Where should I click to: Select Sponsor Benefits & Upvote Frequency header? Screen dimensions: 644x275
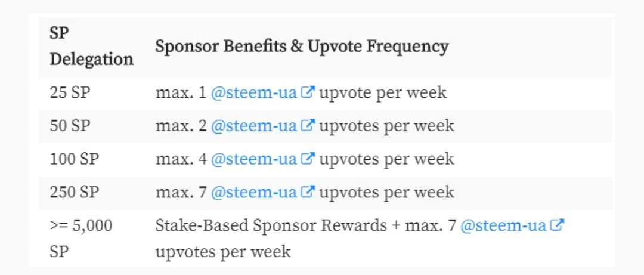302,47
